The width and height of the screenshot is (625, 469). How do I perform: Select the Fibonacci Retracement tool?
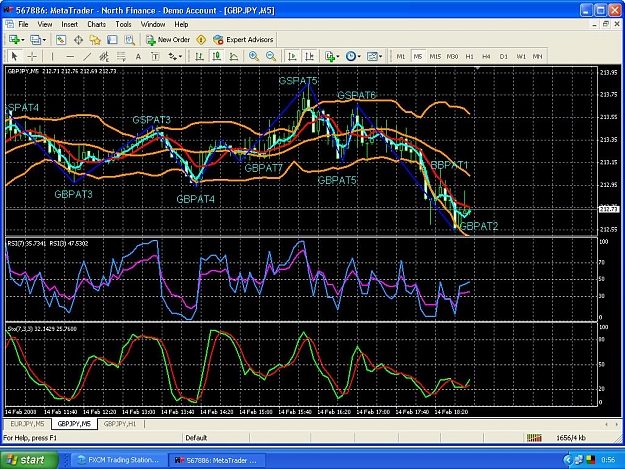121,57
